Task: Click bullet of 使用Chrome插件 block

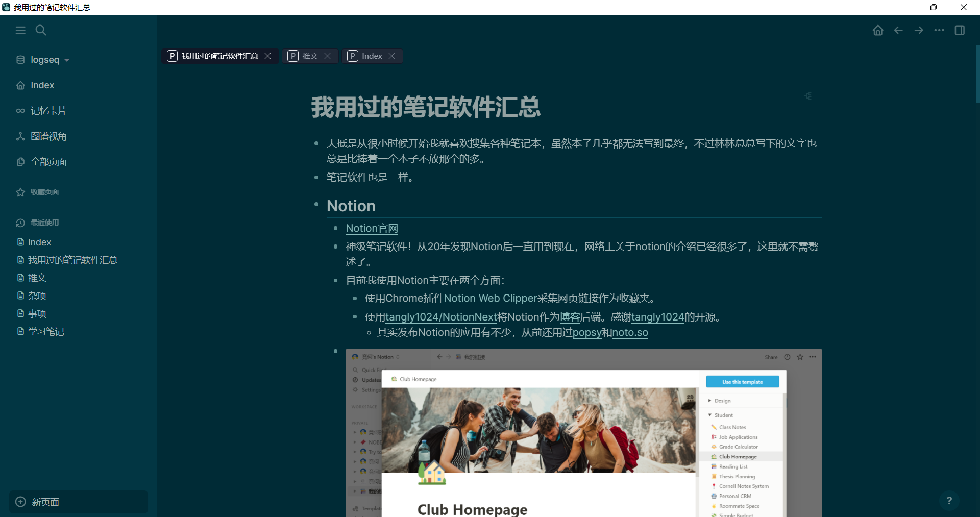Action: point(355,298)
